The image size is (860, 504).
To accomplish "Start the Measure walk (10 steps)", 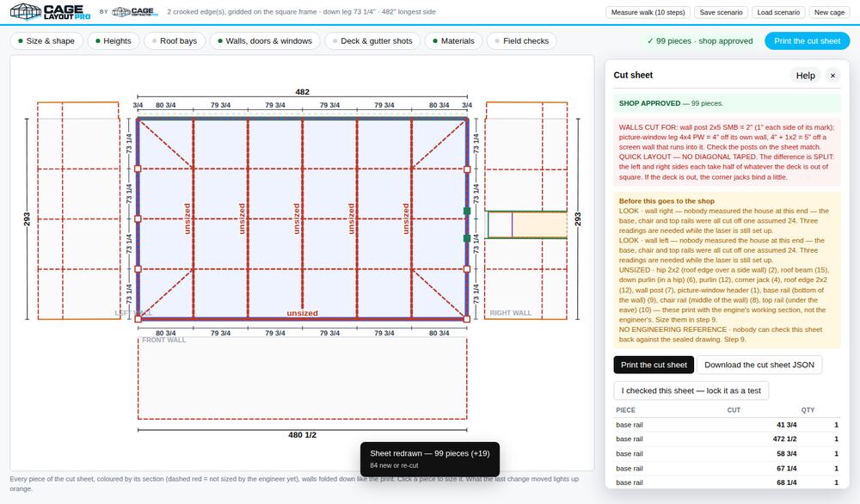I will click(x=648, y=12).
